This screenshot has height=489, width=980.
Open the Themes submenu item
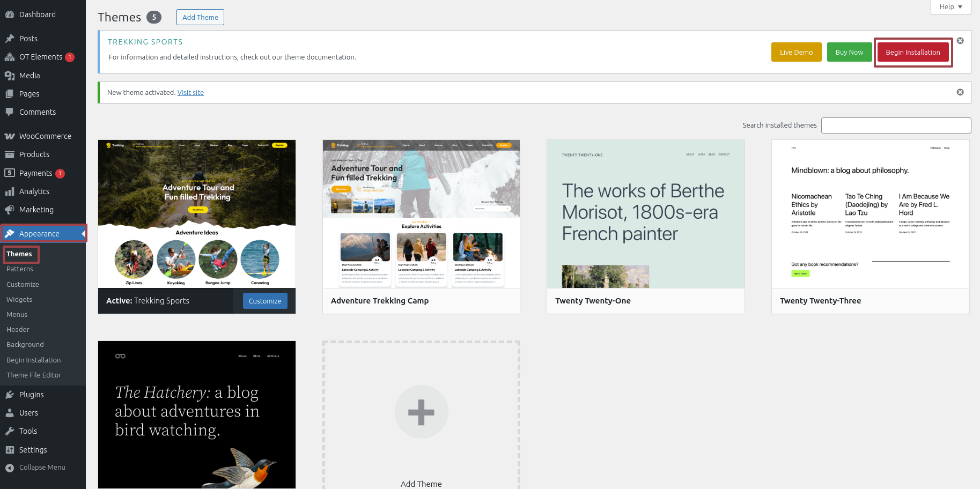point(19,254)
